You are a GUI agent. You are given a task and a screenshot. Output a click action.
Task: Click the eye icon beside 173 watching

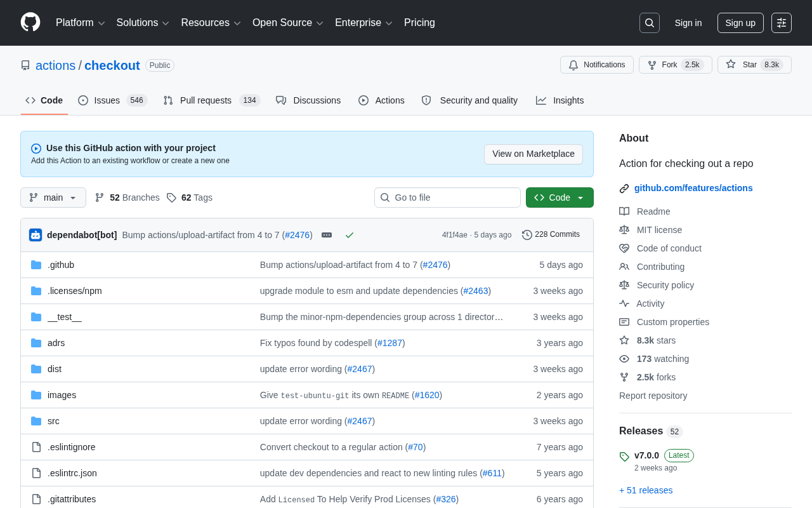pos(624,359)
